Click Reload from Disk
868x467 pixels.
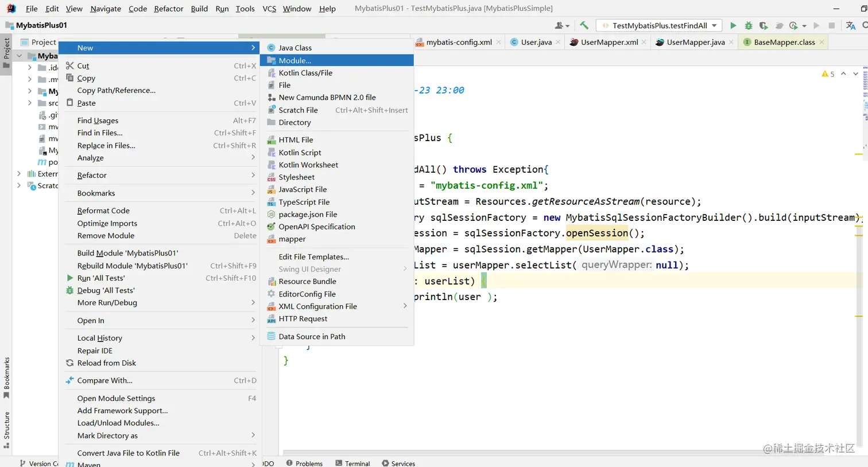tap(160, 363)
